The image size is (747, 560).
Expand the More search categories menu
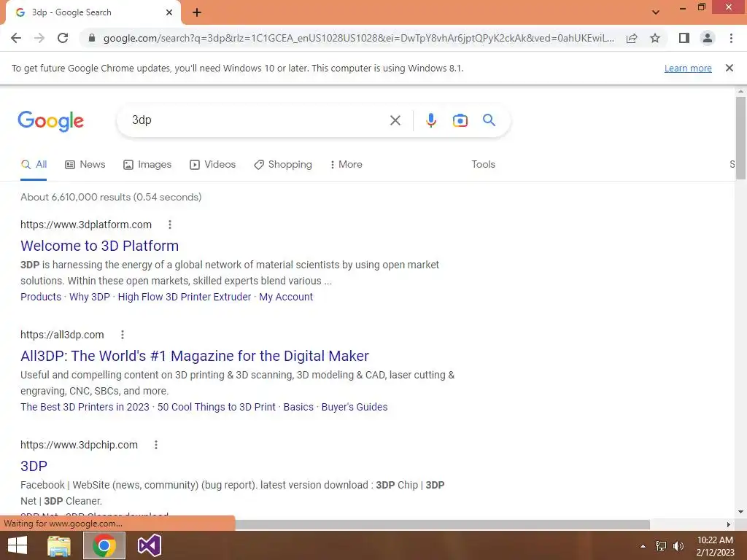point(347,165)
